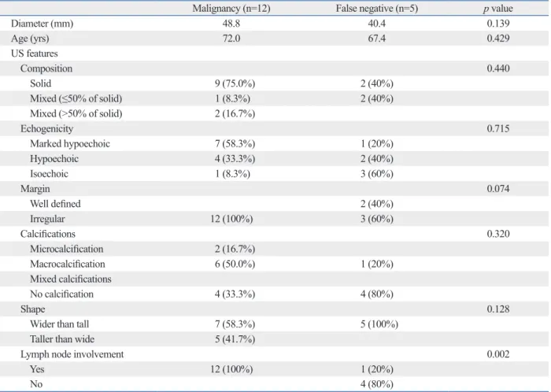
Task: Select the '9 (75.0%)' cell
Action: (x=235, y=83)
